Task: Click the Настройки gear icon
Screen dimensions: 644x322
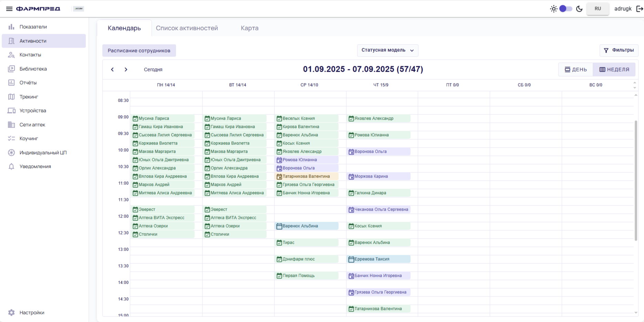Action: [11, 313]
